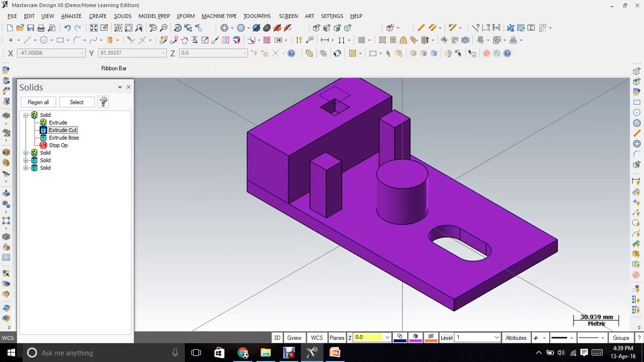Click the fillet arc tool icon
Screen dimensions: 644x362
(77, 40)
